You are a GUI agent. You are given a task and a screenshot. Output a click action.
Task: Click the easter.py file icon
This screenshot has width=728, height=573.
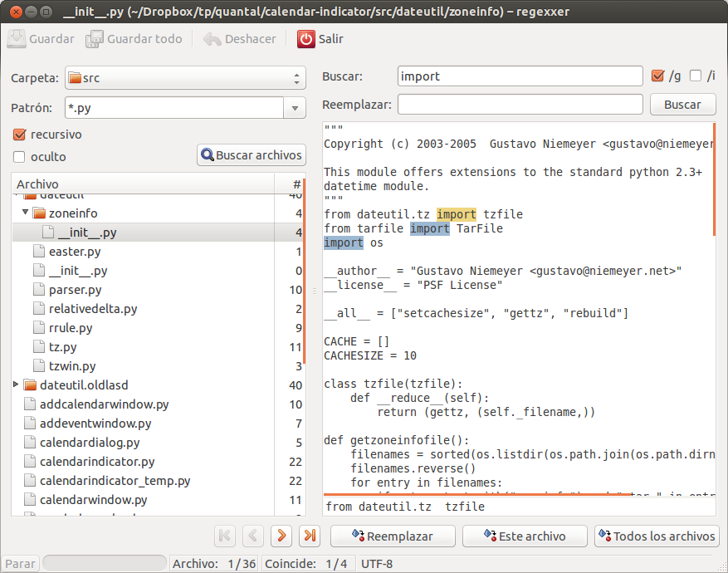pos(39,251)
